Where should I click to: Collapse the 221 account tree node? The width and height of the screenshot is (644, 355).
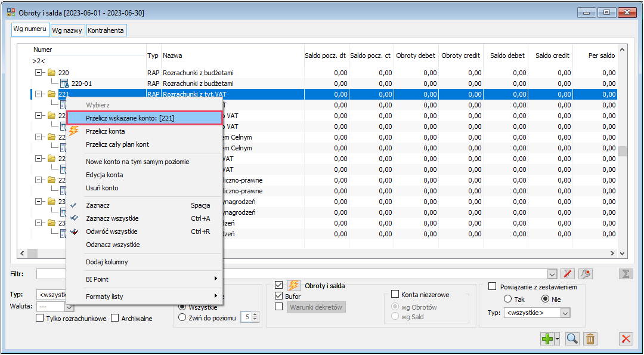coord(39,94)
